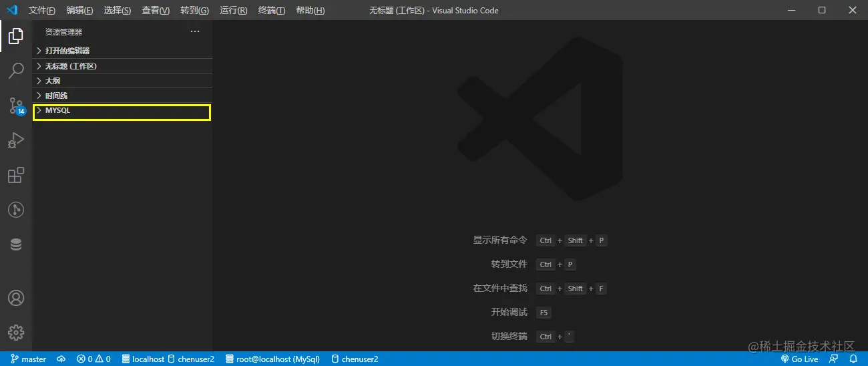Open the 查看(V) menu
The width and height of the screenshot is (868, 366).
click(156, 10)
